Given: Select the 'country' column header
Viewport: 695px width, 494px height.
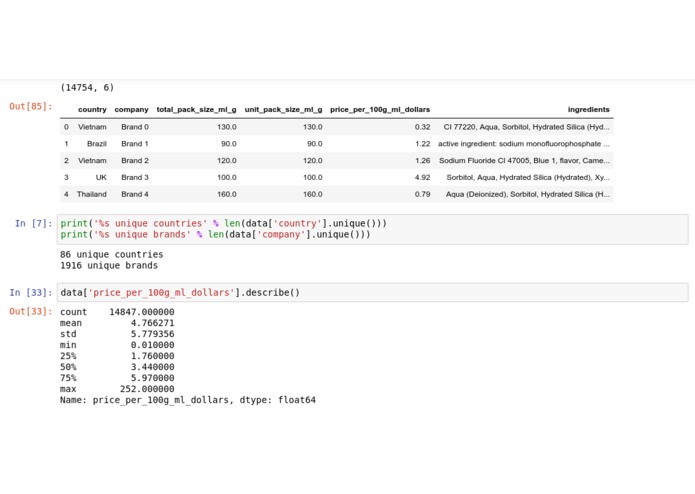Looking at the screenshot, I should pos(92,109).
